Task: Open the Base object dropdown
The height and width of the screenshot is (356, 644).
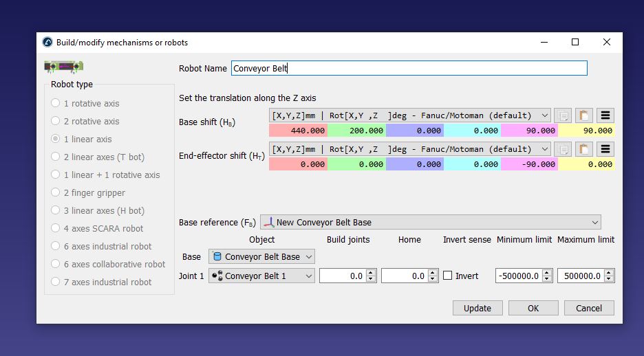Action: pyautogui.click(x=261, y=257)
